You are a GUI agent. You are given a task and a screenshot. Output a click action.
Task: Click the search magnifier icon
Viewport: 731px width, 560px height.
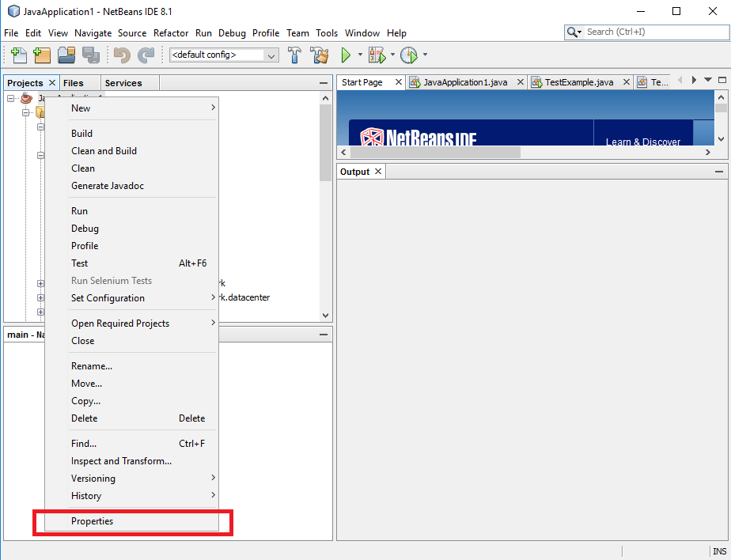coord(572,32)
